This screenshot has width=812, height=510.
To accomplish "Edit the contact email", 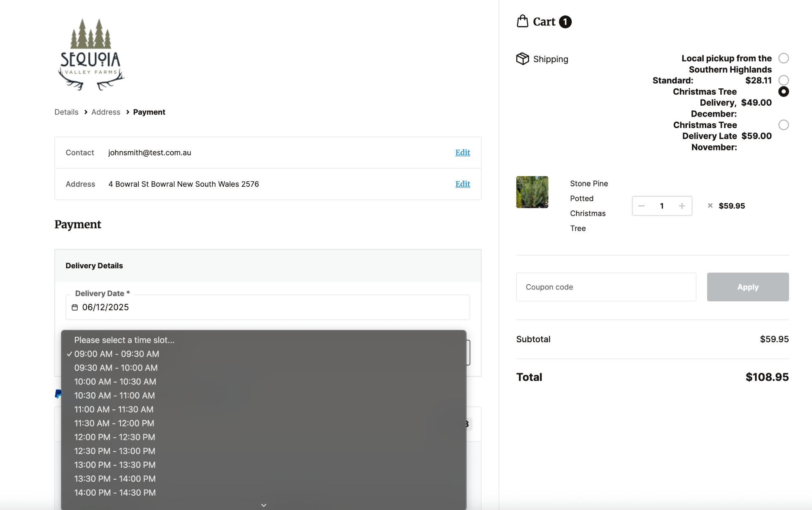I will point(462,153).
